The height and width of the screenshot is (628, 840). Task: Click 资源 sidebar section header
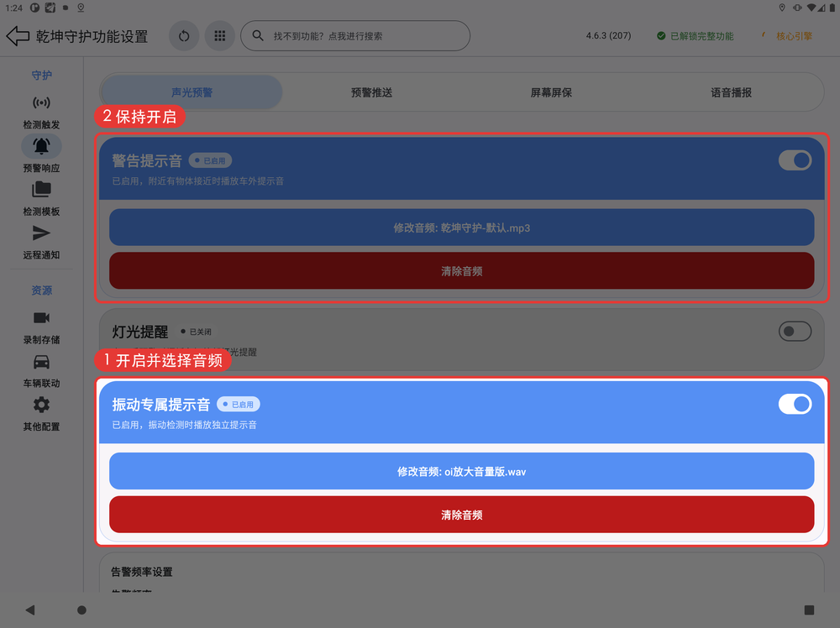coord(41,290)
